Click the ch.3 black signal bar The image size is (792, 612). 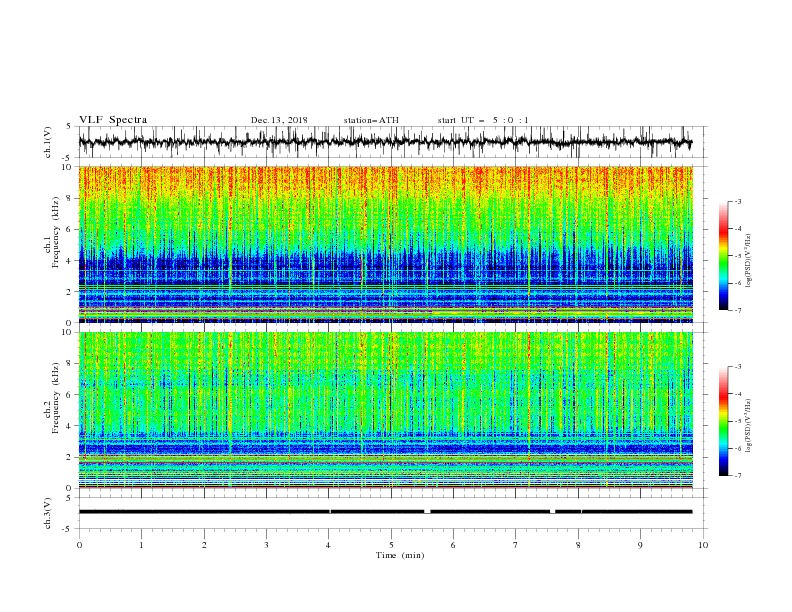pos(385,512)
